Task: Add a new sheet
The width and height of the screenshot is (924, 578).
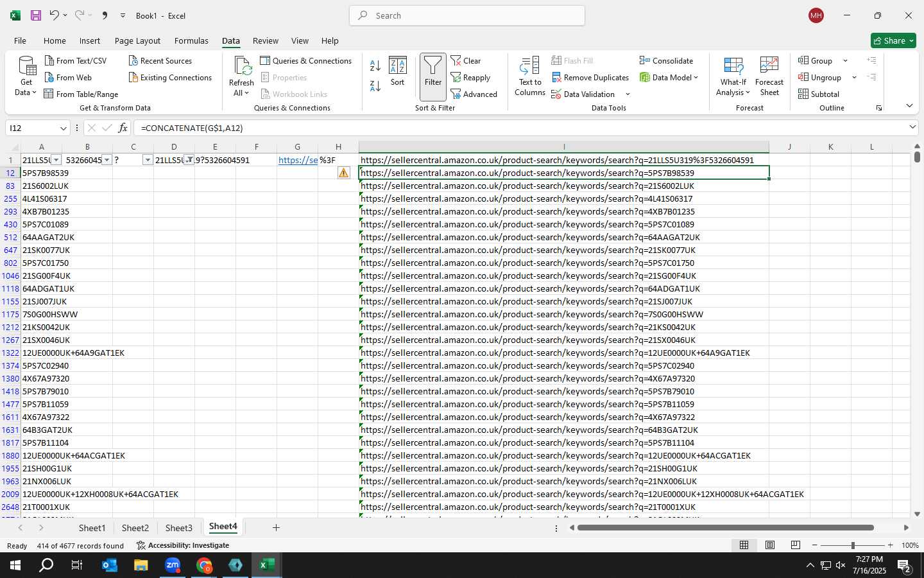Action: (x=276, y=528)
